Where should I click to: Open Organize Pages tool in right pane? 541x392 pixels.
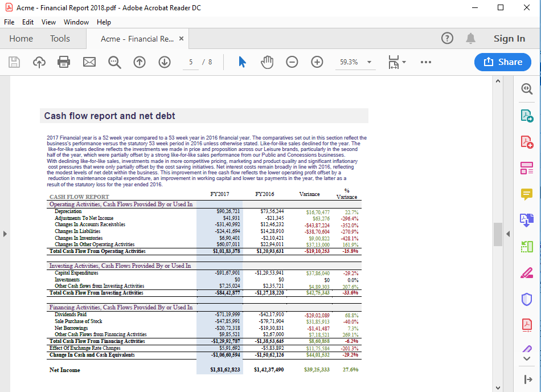click(x=527, y=168)
